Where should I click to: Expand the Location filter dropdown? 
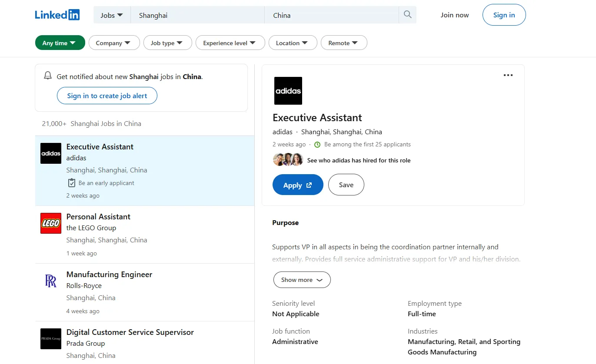tap(293, 43)
